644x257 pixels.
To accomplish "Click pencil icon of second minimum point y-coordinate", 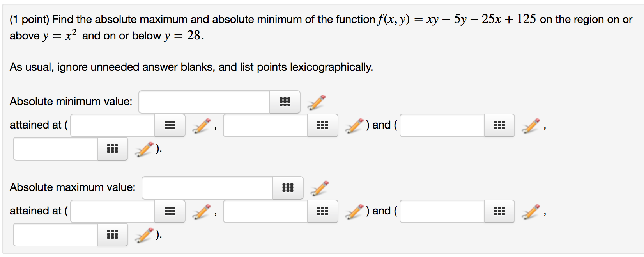I will point(144,149).
